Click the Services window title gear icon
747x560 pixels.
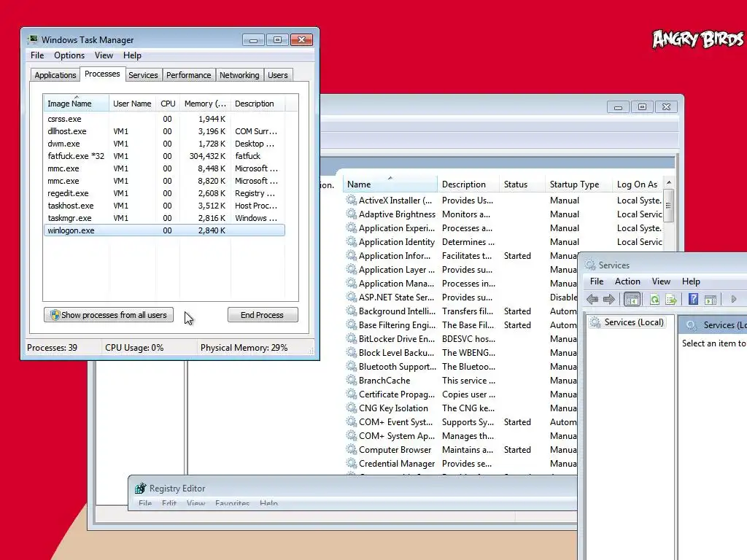pyautogui.click(x=590, y=265)
